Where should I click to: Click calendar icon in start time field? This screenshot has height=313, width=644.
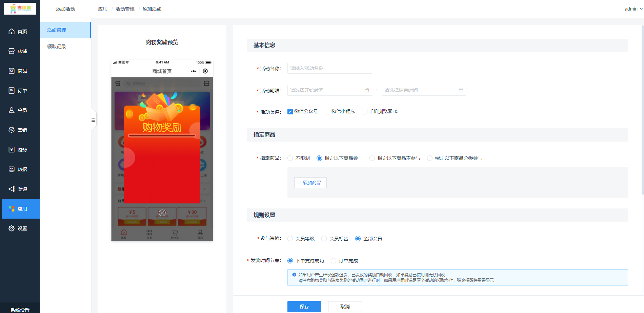366,90
